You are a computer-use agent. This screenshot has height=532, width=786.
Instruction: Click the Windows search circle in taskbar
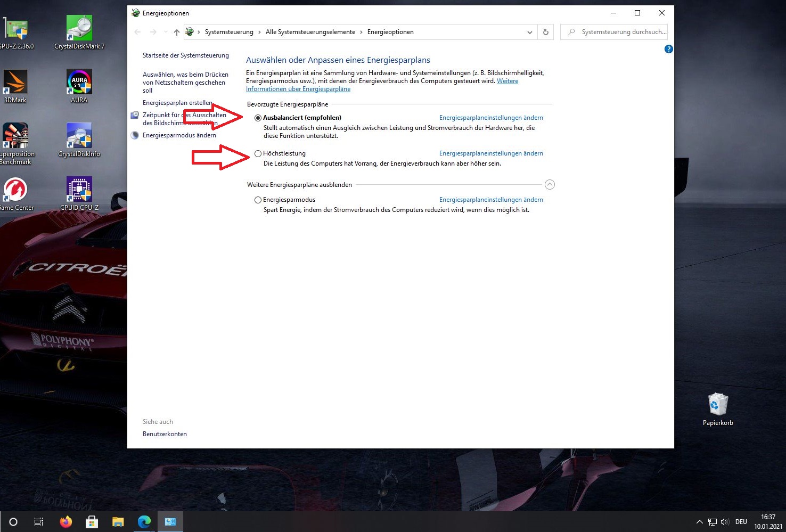(13, 522)
